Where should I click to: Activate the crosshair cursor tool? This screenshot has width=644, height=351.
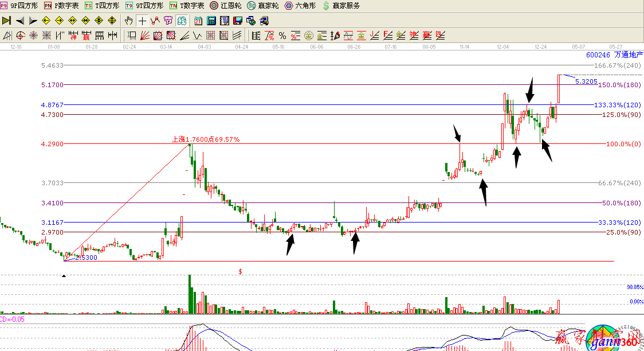click(142, 21)
